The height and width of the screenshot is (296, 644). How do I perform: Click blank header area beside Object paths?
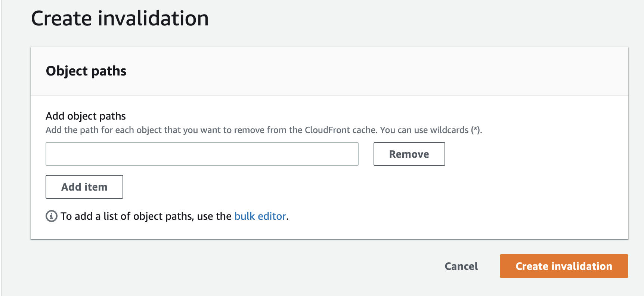374,71
